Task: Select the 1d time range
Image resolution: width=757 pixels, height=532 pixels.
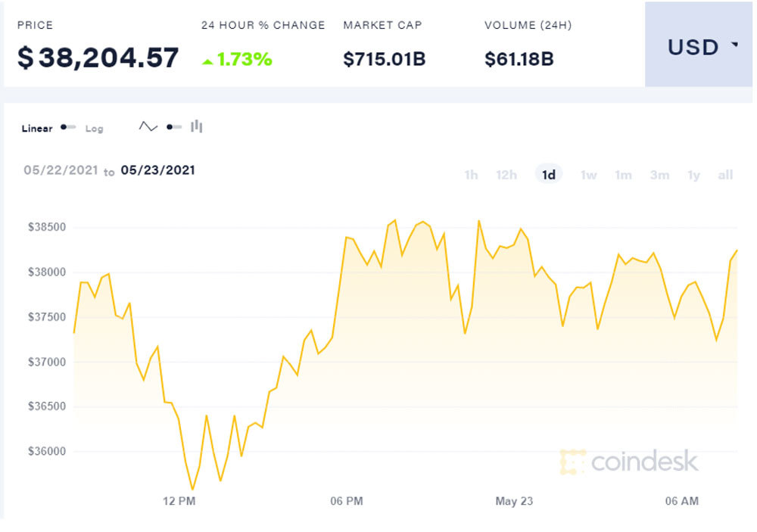Action: tap(549, 175)
